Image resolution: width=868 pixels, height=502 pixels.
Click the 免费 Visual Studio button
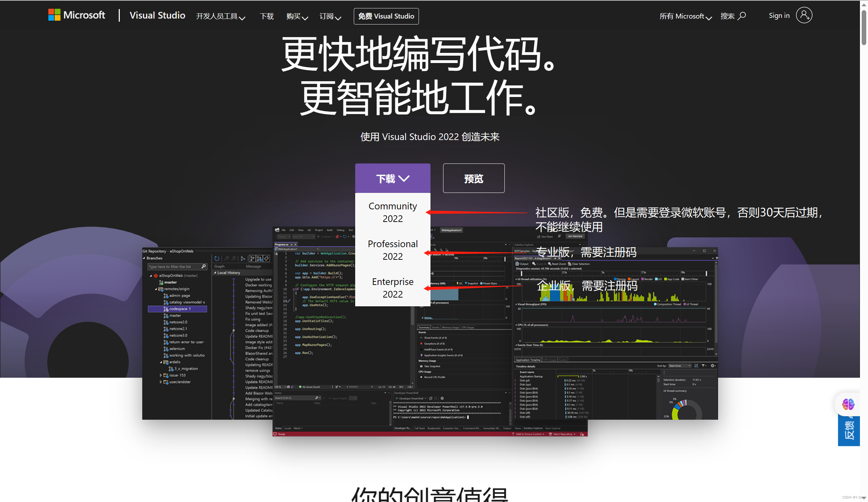click(x=386, y=16)
